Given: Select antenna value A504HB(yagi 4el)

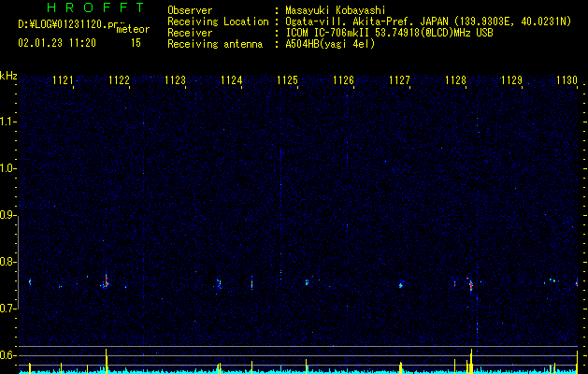Looking at the screenshot, I should 330,44.
